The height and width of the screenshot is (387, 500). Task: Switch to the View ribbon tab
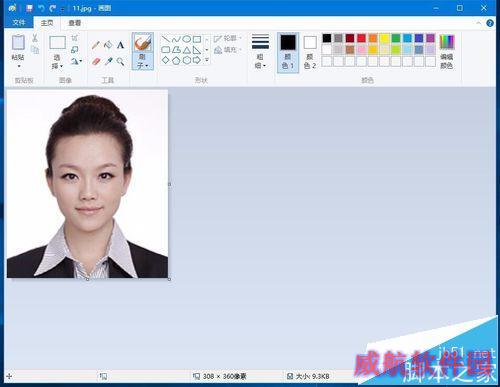point(75,23)
